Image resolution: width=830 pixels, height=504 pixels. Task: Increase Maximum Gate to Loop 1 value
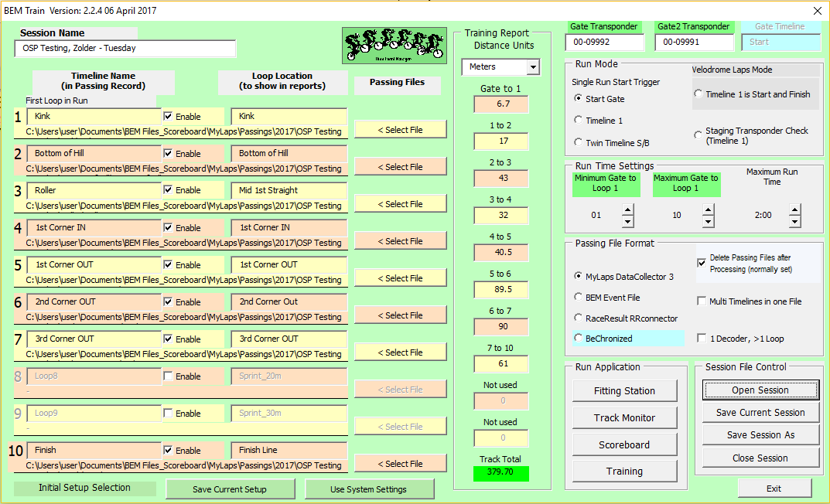coord(709,209)
